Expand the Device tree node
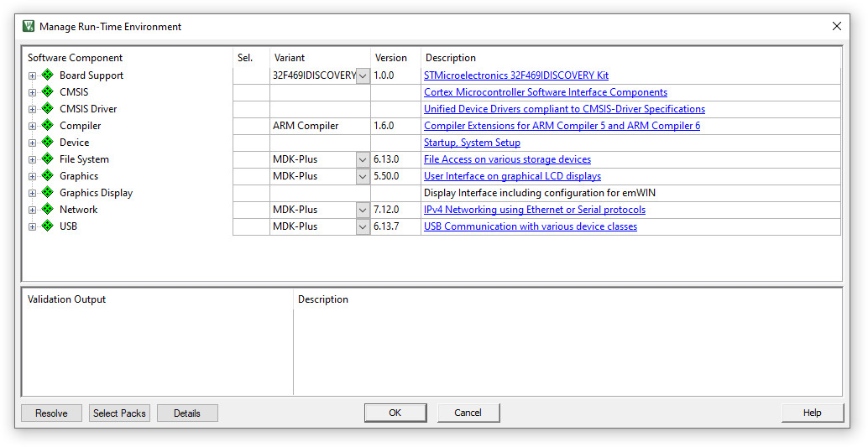Image resolution: width=868 pixels, height=447 pixels. 32,143
